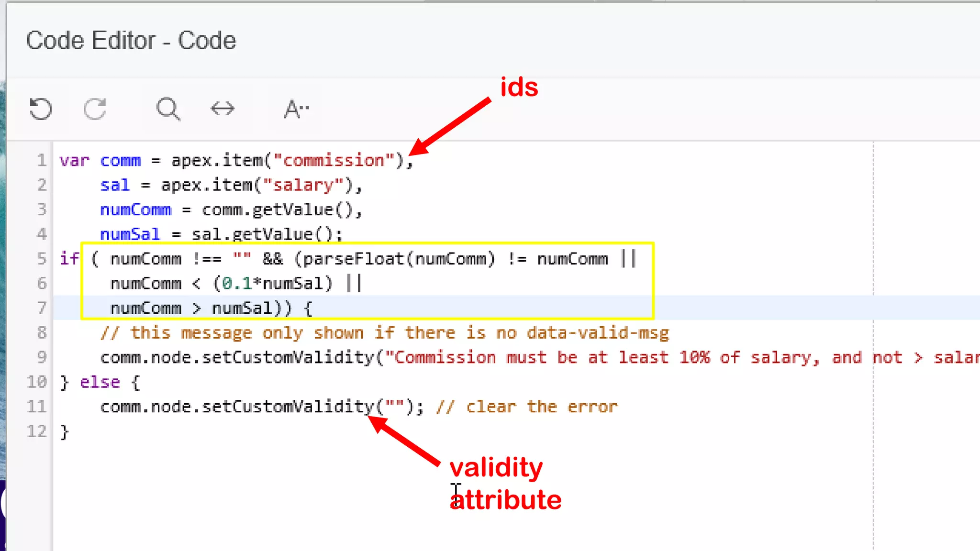This screenshot has width=980, height=551.
Task: Click parseFloat in the if condition
Action: point(353,259)
